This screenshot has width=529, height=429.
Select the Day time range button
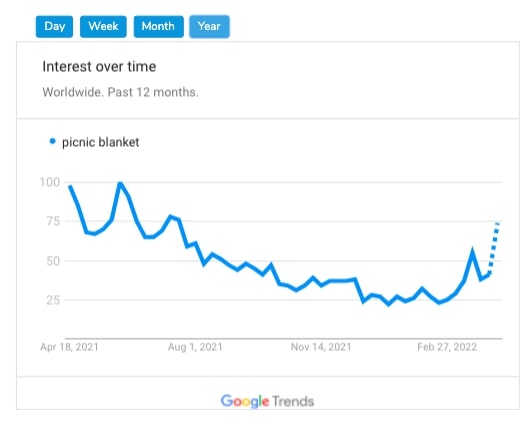click(x=54, y=26)
